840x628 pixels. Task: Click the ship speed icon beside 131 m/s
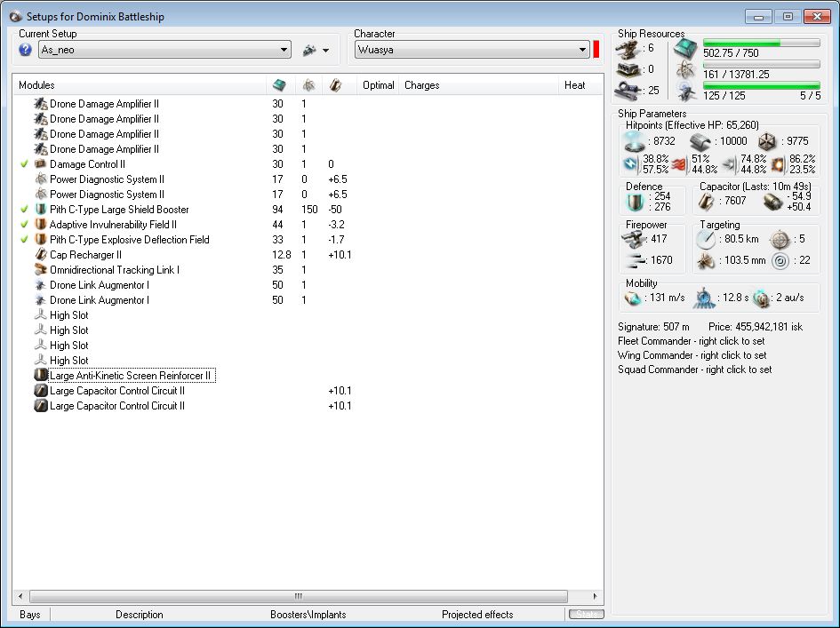pyautogui.click(x=633, y=298)
